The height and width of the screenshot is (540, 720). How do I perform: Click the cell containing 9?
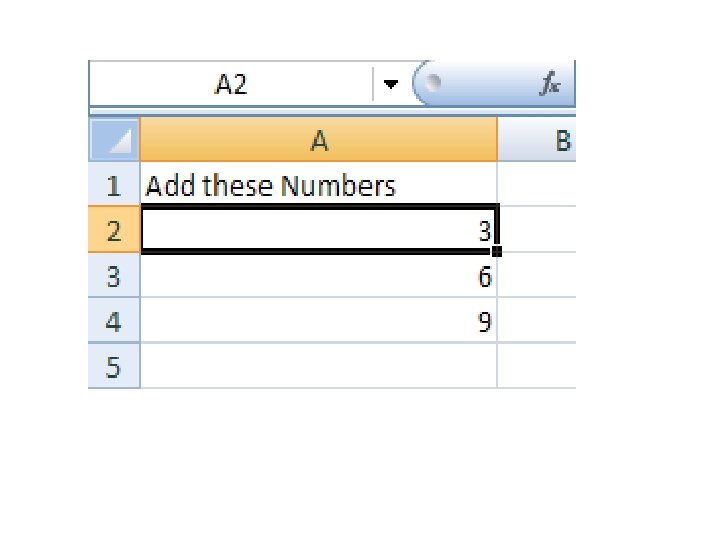pyautogui.click(x=319, y=322)
